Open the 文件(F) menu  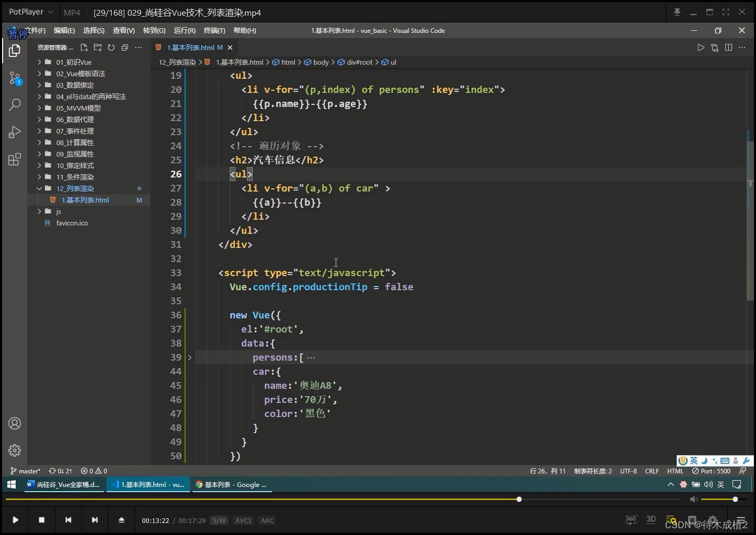[x=35, y=31]
